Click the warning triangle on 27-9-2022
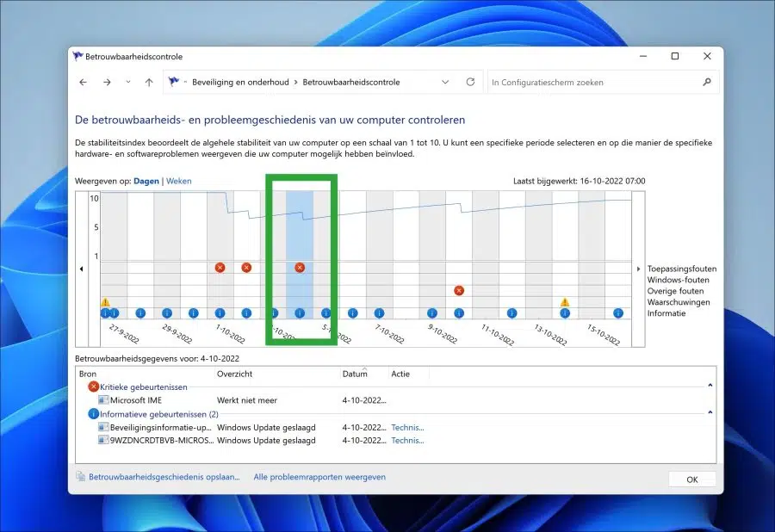Image resolution: width=775 pixels, height=532 pixels. [105, 302]
